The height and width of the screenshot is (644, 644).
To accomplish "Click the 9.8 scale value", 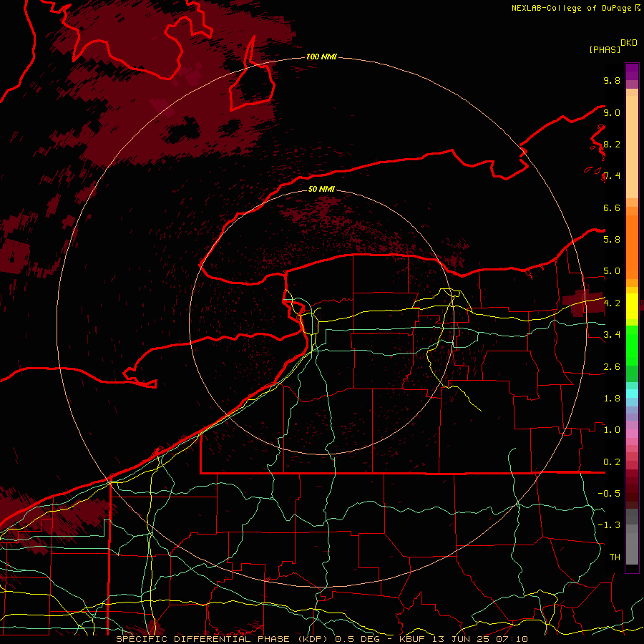I will click(612, 80).
